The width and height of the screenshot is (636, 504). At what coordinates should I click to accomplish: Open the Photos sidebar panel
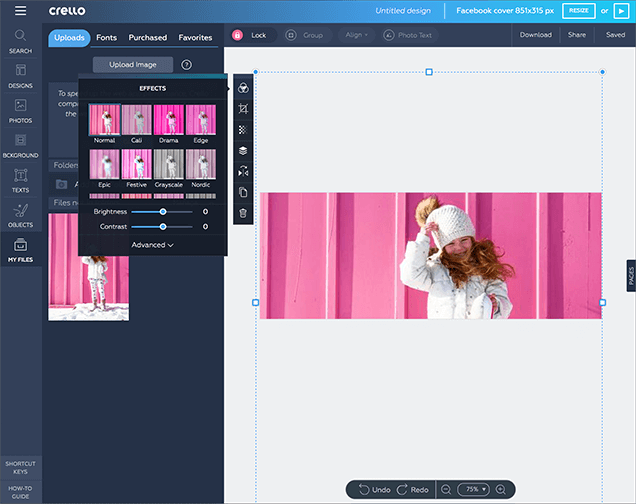20,109
